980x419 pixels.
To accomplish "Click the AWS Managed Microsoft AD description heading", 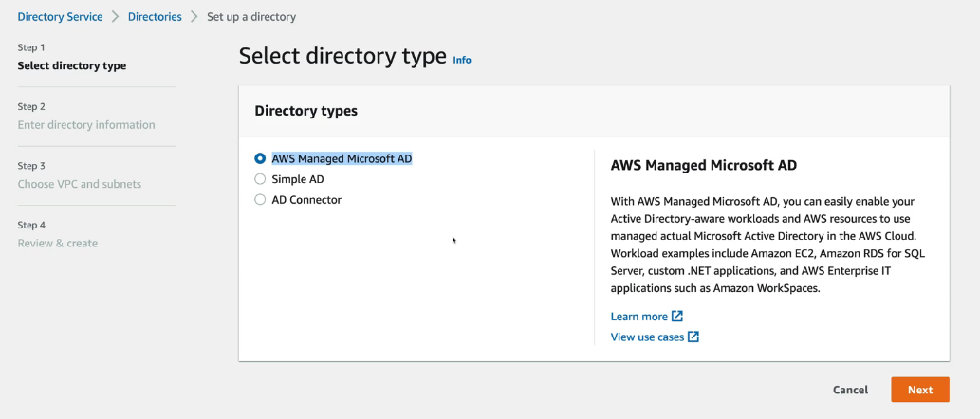I will (x=703, y=166).
